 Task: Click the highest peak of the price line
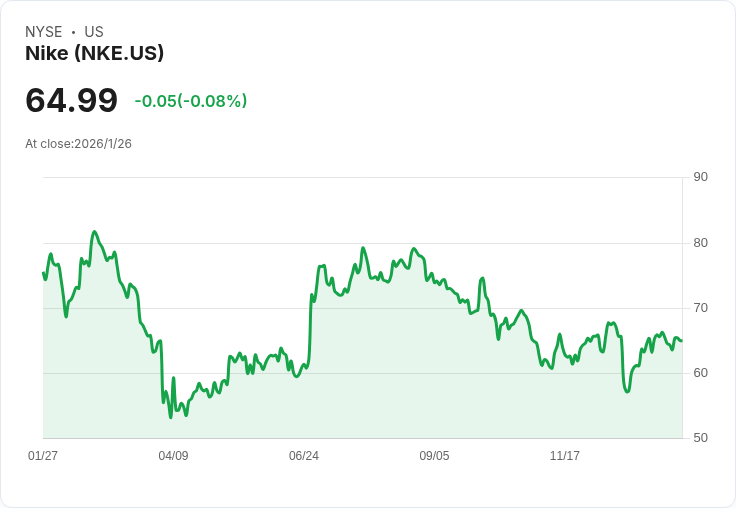tap(94, 232)
